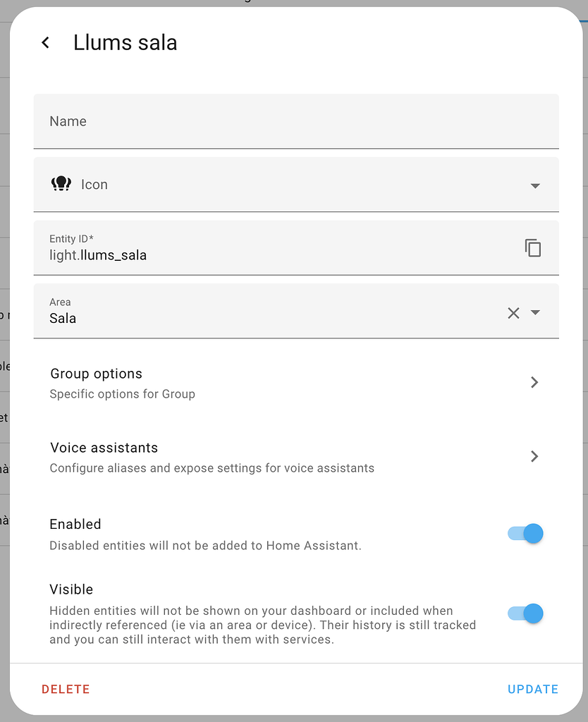588x722 pixels.
Task: Click the chevron next to Group options
Action: coord(534,382)
